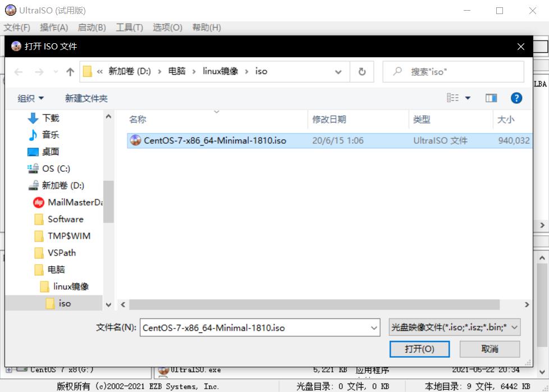Click the 打开(O) button
The height and width of the screenshot is (392, 549).
pyautogui.click(x=419, y=349)
